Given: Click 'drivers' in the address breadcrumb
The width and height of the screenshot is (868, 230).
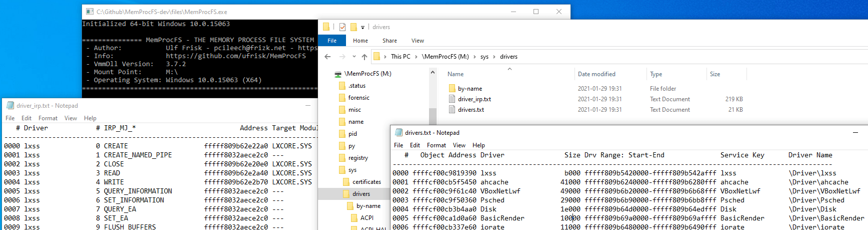Looking at the screenshot, I should pyautogui.click(x=508, y=57).
